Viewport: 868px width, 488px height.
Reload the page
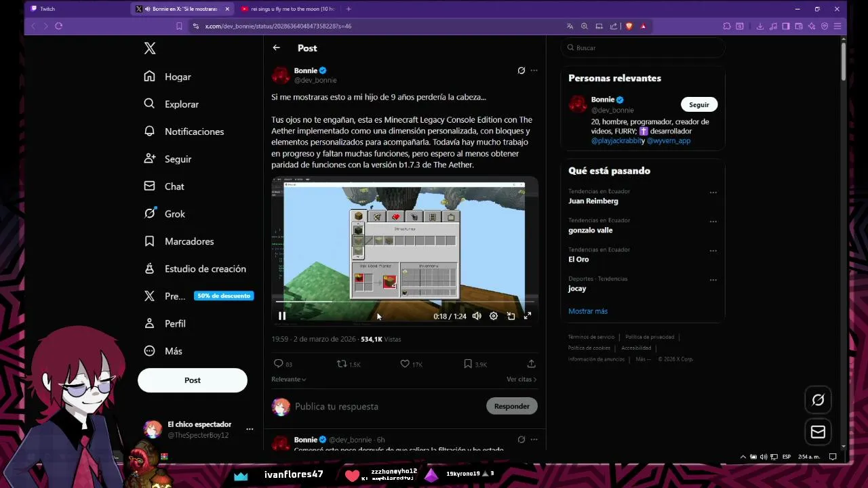59,26
